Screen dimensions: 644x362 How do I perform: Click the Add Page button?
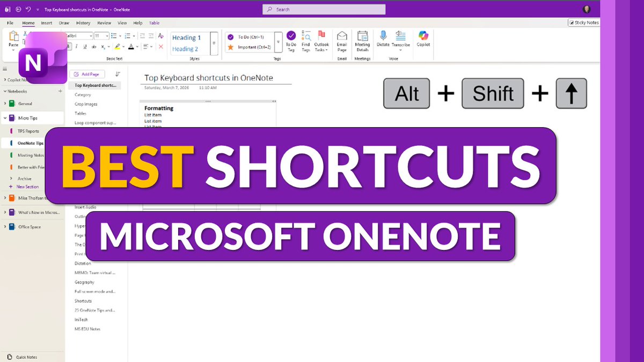pos(87,75)
